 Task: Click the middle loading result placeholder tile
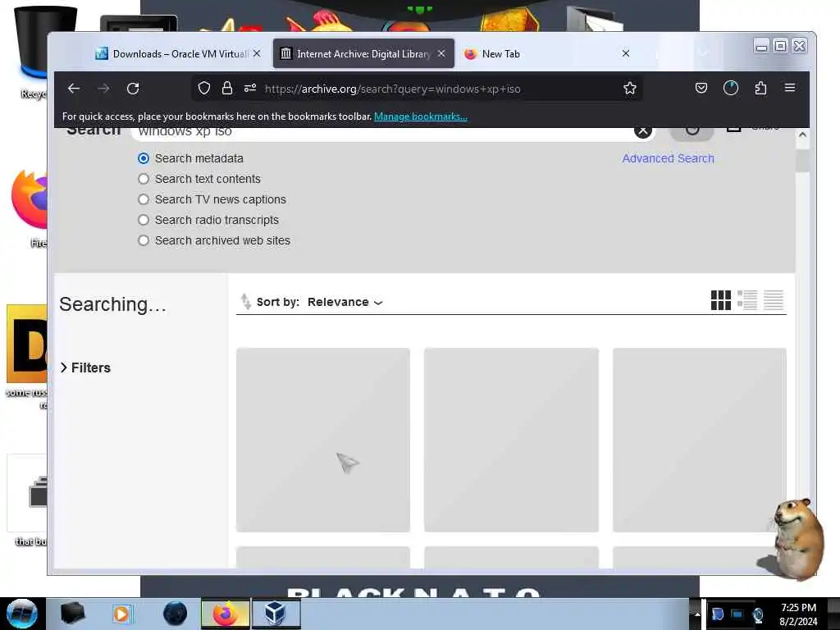[511, 440]
